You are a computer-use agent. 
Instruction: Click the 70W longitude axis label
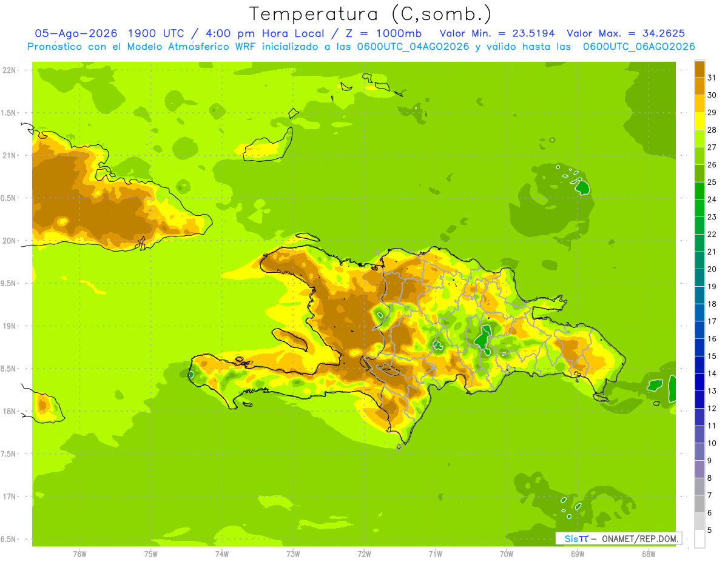(507, 554)
